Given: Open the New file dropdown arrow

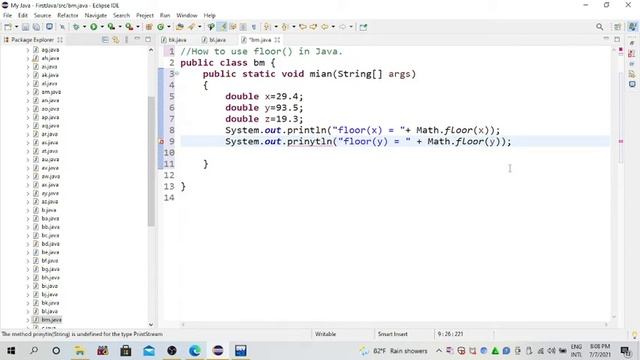Looking at the screenshot, I should point(16,27).
